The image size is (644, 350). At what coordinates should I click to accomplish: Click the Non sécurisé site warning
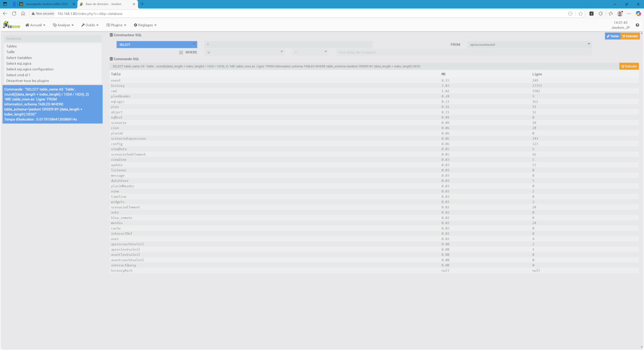tap(43, 13)
